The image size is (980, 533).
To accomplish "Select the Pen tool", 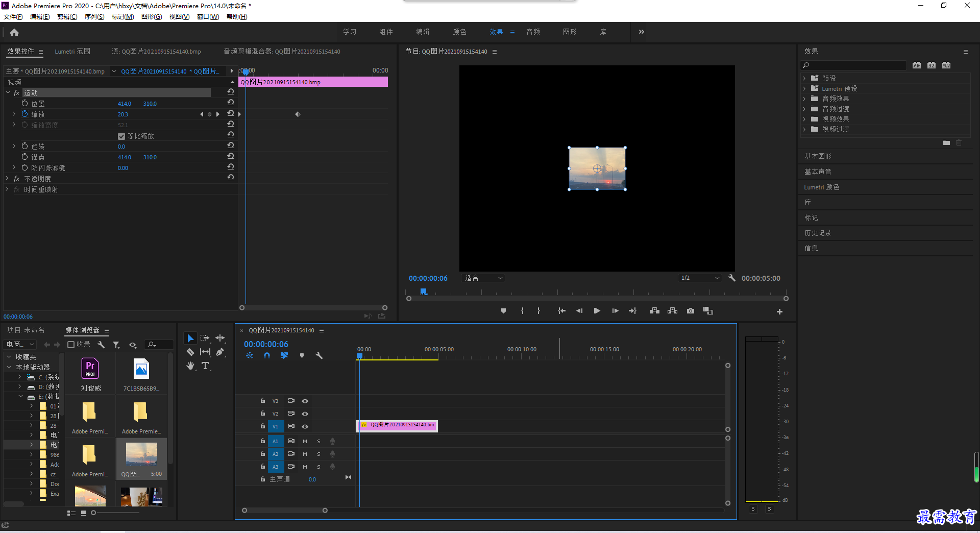I will tap(220, 352).
